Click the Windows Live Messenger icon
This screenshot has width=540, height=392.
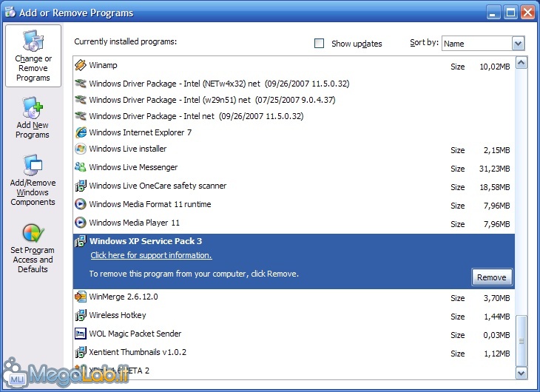tap(80, 167)
